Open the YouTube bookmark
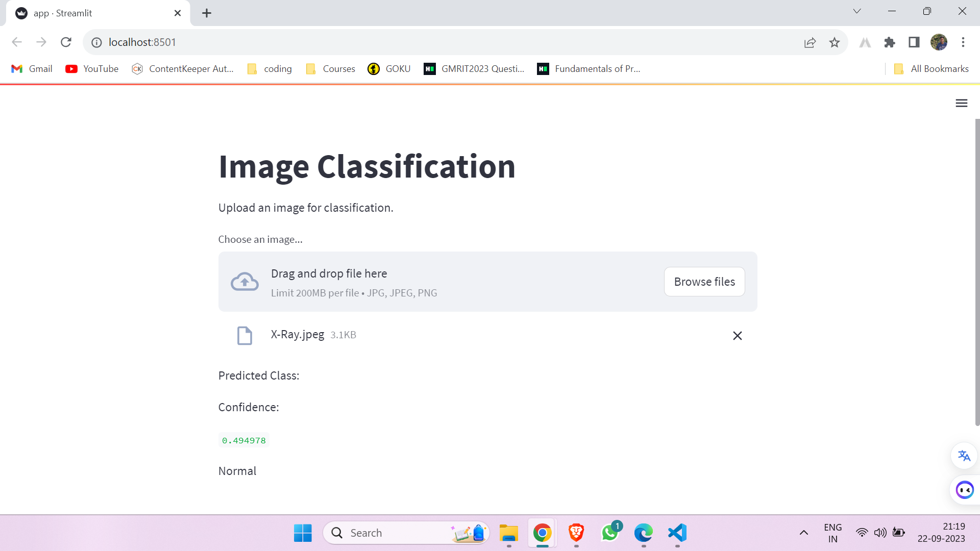 pos(92,69)
